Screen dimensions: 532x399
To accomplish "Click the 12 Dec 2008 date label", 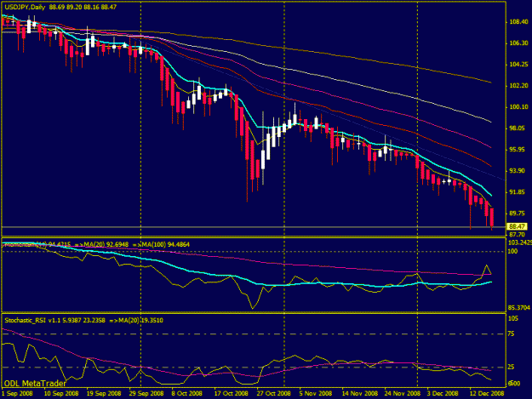I will (487, 394).
